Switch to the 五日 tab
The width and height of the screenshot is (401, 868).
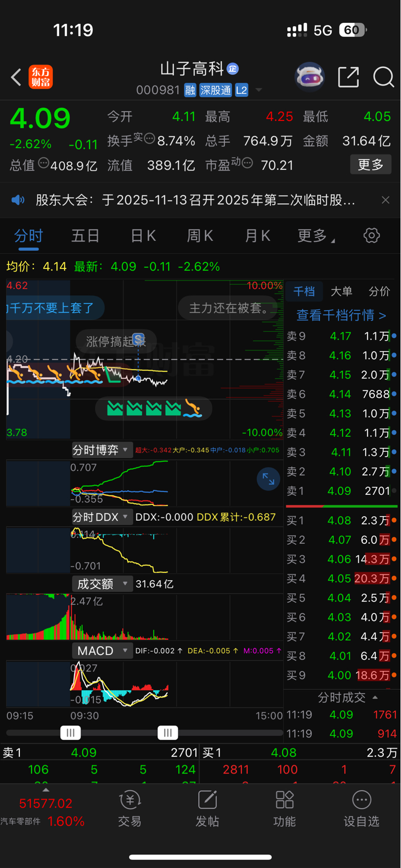pyautogui.click(x=86, y=236)
